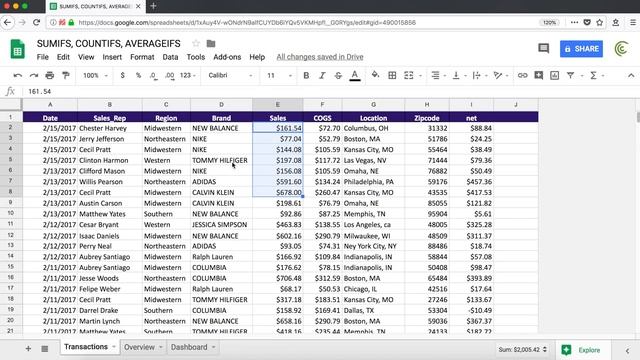Open the text color picker
This screenshot has width=640, height=360.
coord(355,76)
